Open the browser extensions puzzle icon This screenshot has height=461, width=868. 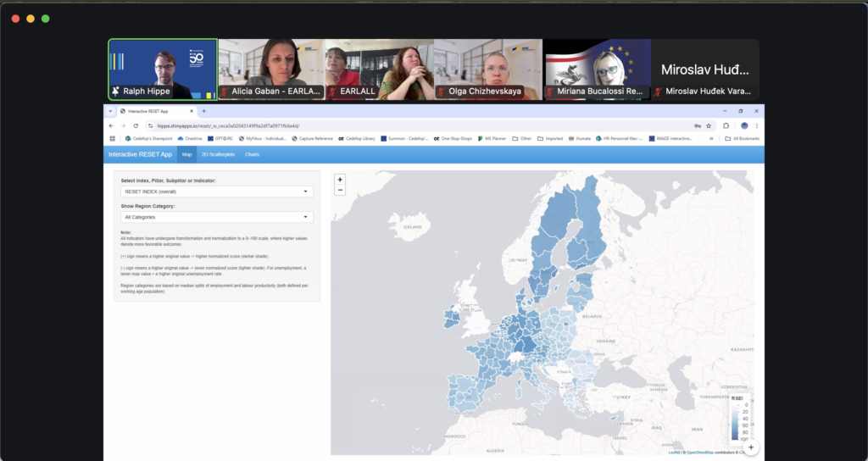[726, 125]
